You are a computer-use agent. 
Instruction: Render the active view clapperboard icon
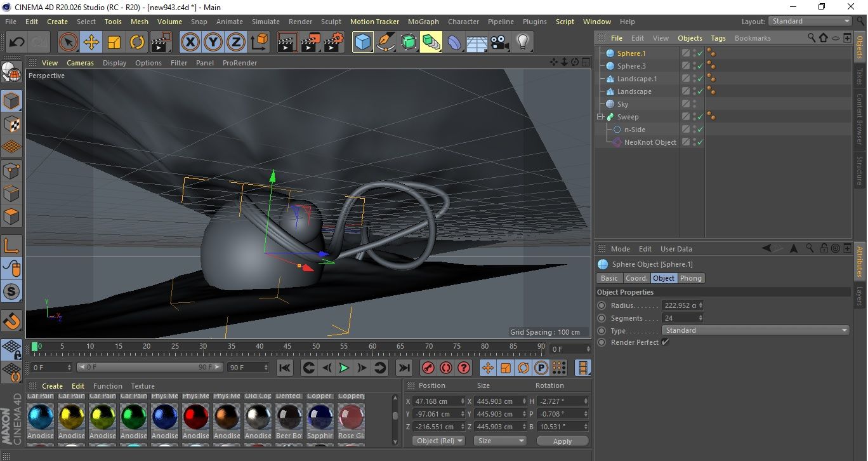(288, 43)
